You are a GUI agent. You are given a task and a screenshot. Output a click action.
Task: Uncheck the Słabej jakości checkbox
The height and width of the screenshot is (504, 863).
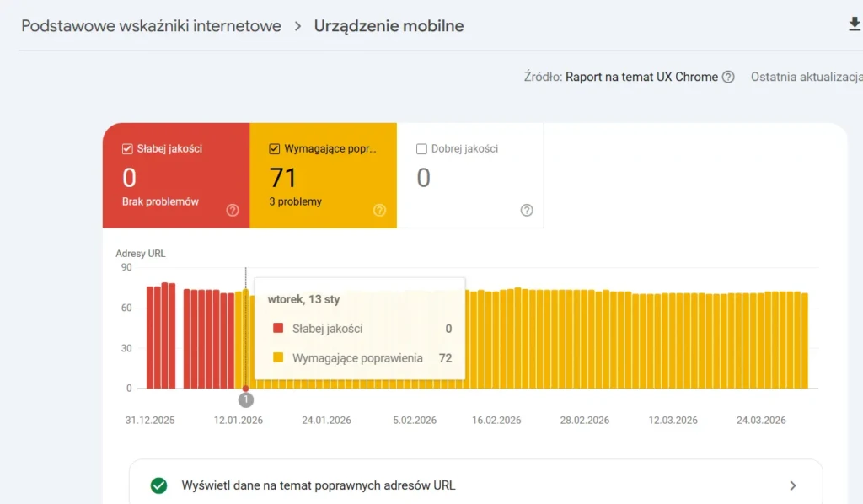point(127,148)
